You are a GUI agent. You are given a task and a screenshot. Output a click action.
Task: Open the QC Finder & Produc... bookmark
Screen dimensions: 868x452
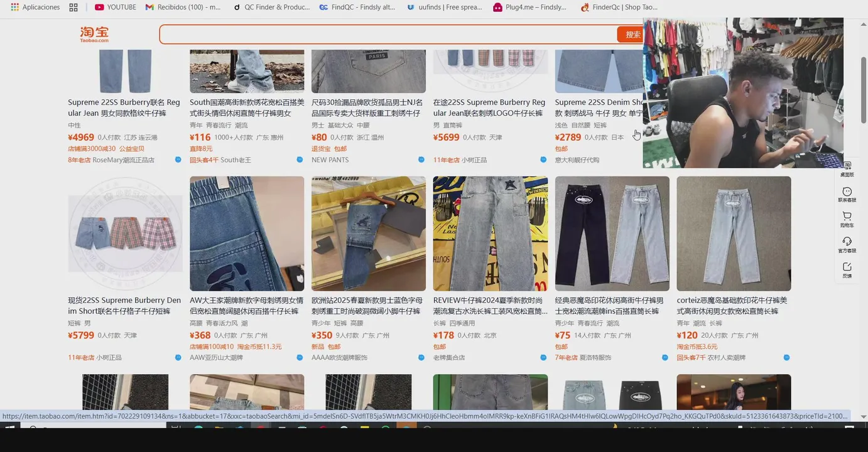tap(271, 7)
